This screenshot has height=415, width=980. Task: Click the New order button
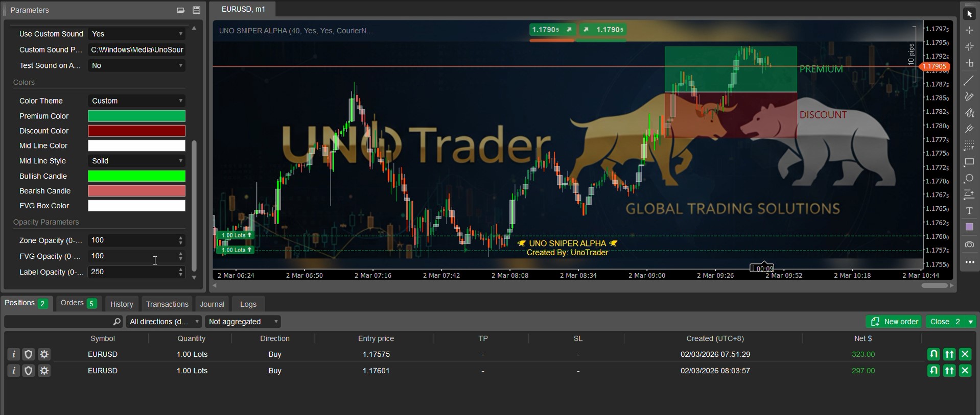point(894,322)
